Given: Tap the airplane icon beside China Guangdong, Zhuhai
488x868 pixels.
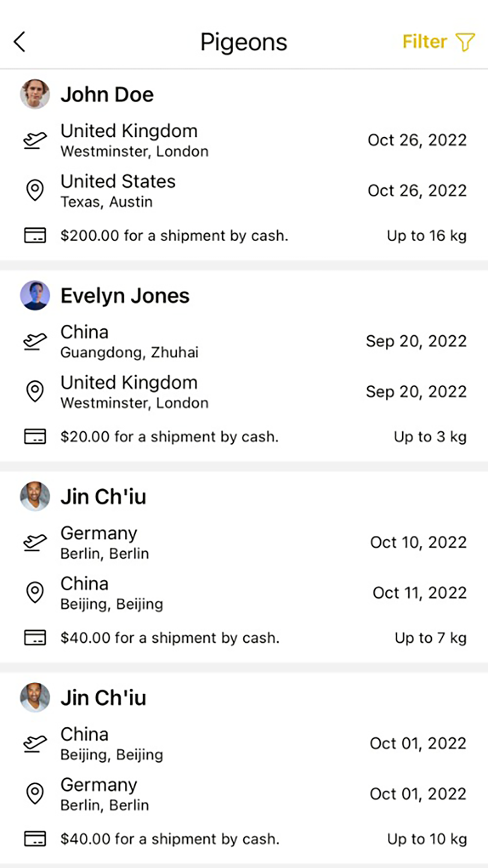Looking at the screenshot, I should [x=35, y=342].
